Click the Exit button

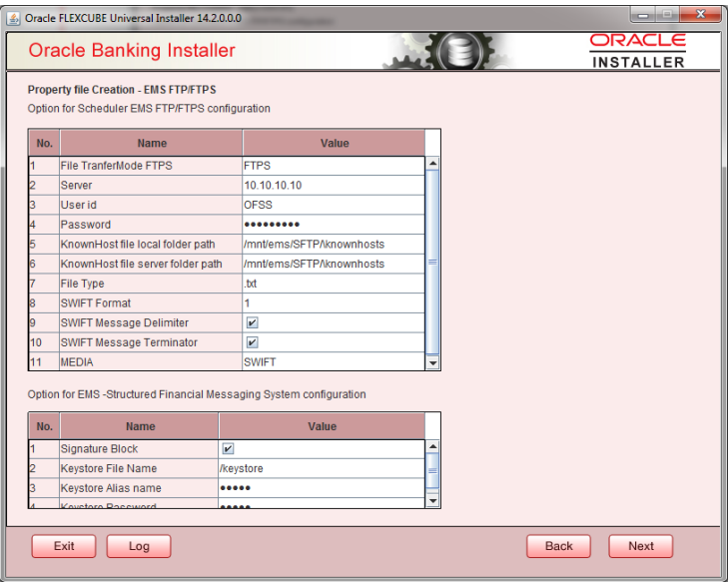(x=64, y=546)
